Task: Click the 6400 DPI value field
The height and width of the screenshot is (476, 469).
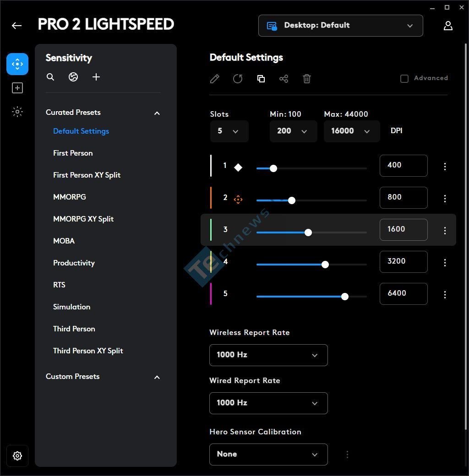Action: tap(404, 294)
